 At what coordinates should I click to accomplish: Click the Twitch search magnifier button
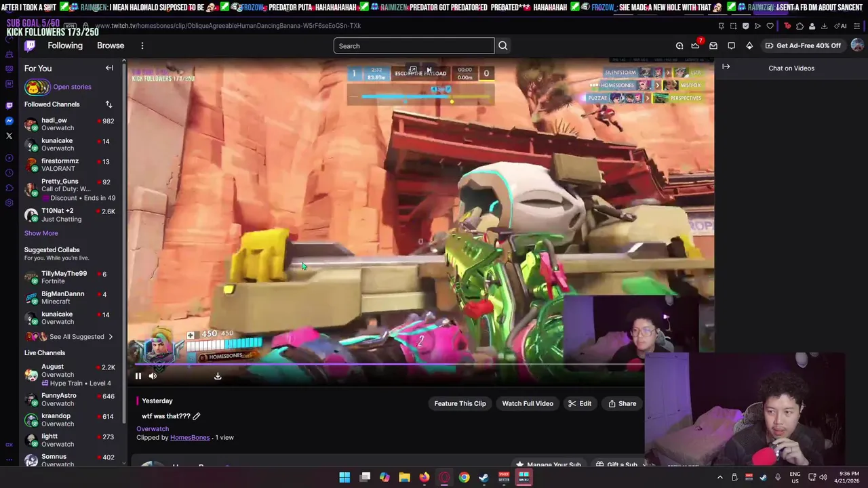pos(502,45)
